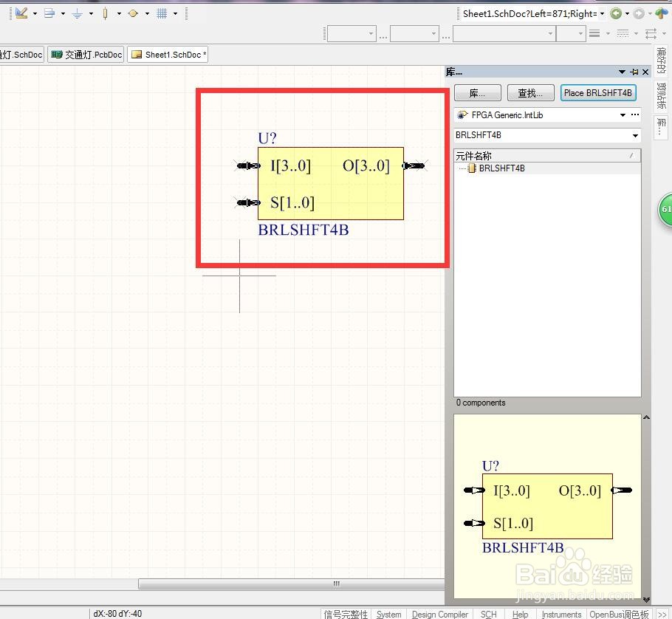Expand the Grids dropdown arrow
The width and height of the screenshot is (672, 619).
[x=175, y=14]
